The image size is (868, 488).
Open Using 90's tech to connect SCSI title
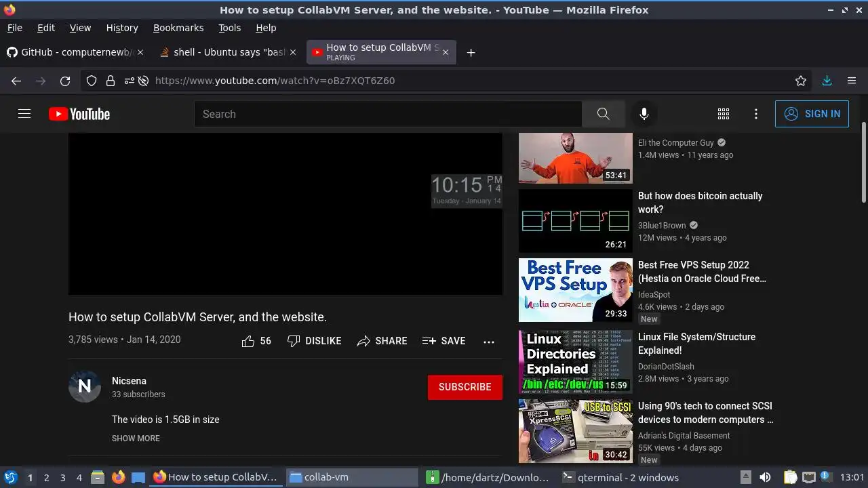coord(705,413)
